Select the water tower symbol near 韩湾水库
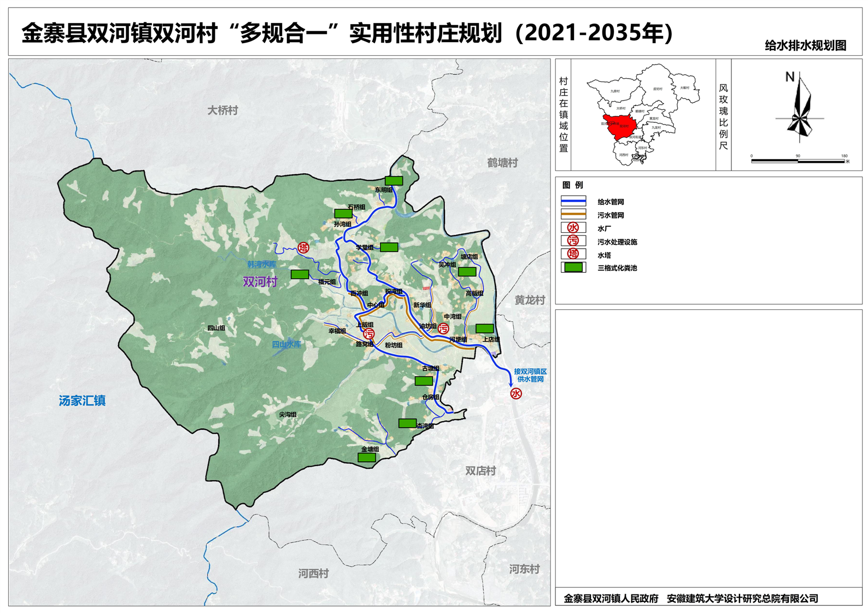868x613 pixels. coord(303,248)
